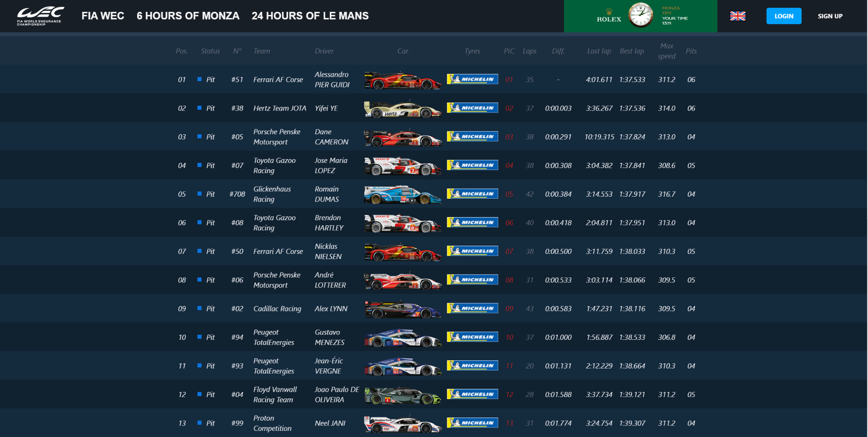Click the #51 Ferrari AF Corse car image
The image size is (868, 437).
tap(402, 80)
